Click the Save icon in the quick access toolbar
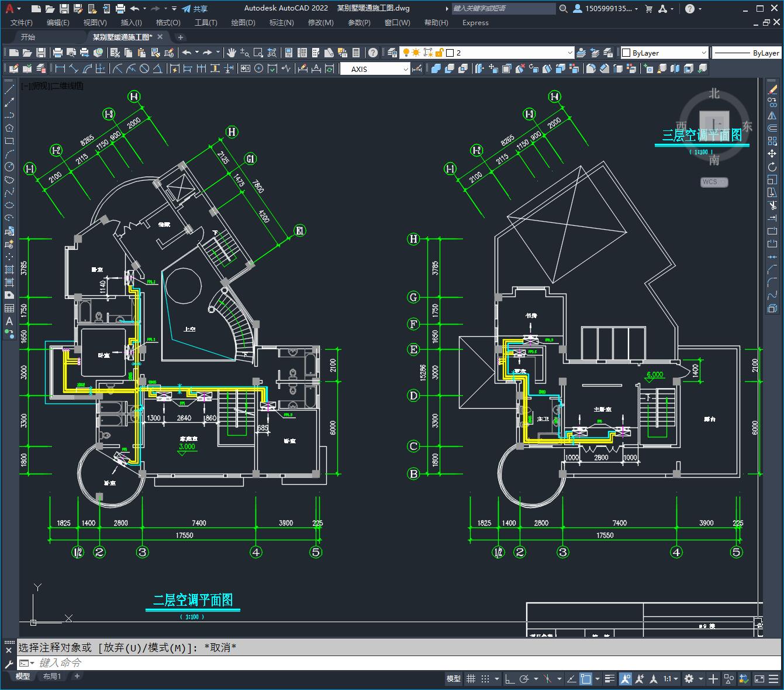This screenshot has width=784, height=690. pyautogui.click(x=64, y=9)
